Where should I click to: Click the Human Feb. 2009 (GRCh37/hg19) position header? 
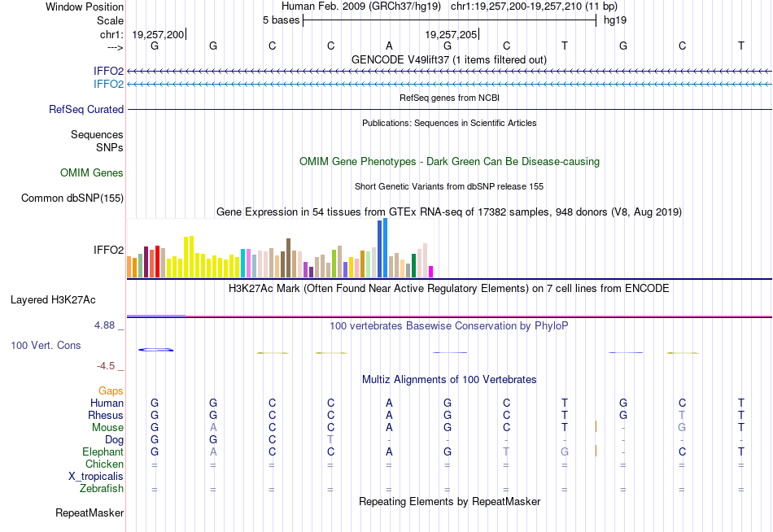pyautogui.click(x=362, y=7)
